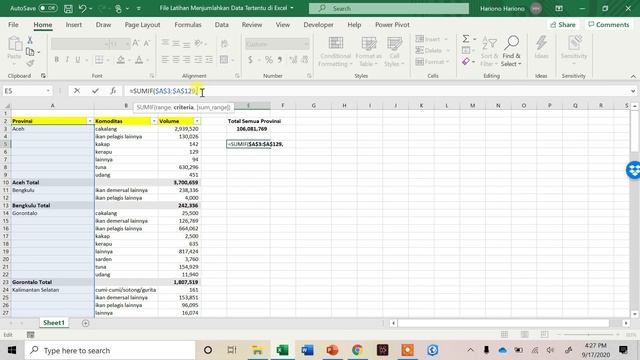Click the Format cells button
The image size is (640, 360).
(x=432, y=62)
